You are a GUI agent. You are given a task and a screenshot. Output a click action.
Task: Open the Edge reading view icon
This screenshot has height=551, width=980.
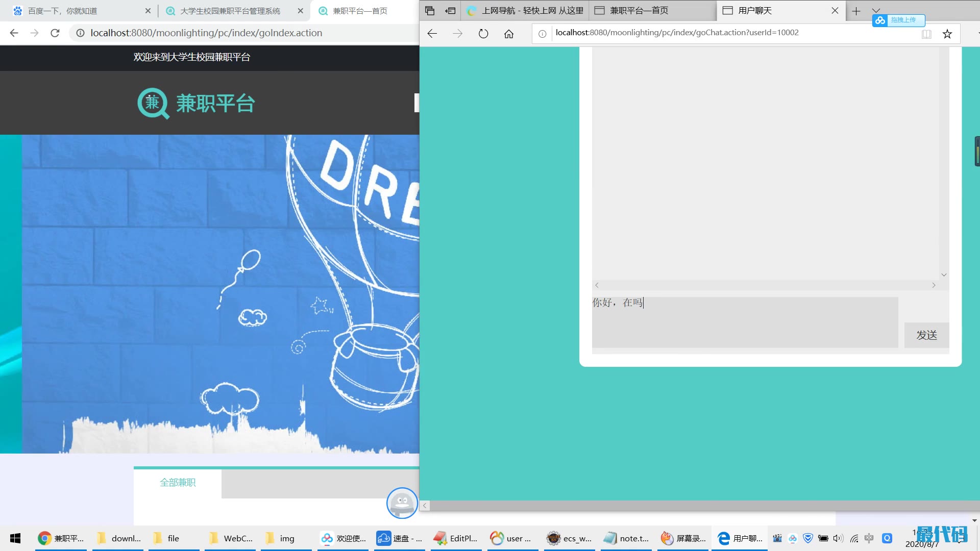(x=926, y=34)
